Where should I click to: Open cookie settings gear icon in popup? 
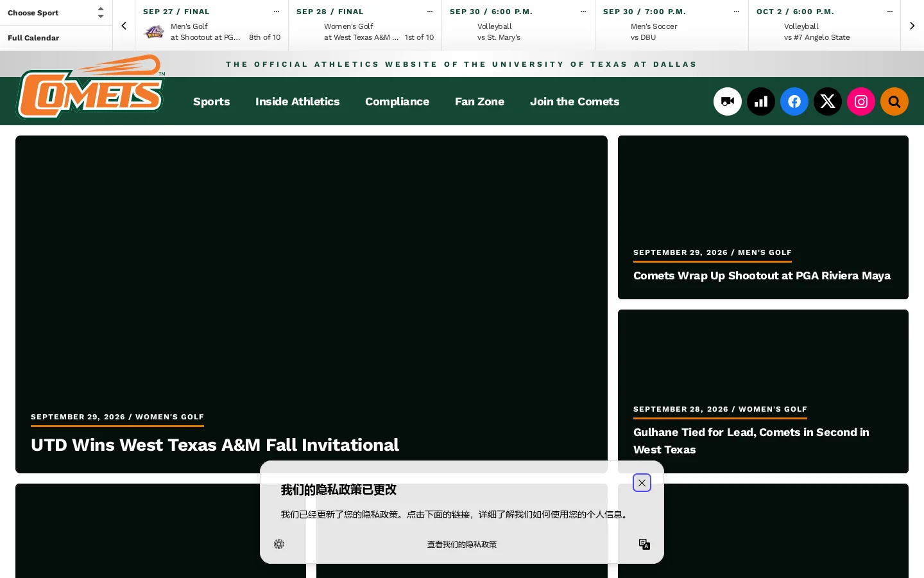(x=279, y=544)
